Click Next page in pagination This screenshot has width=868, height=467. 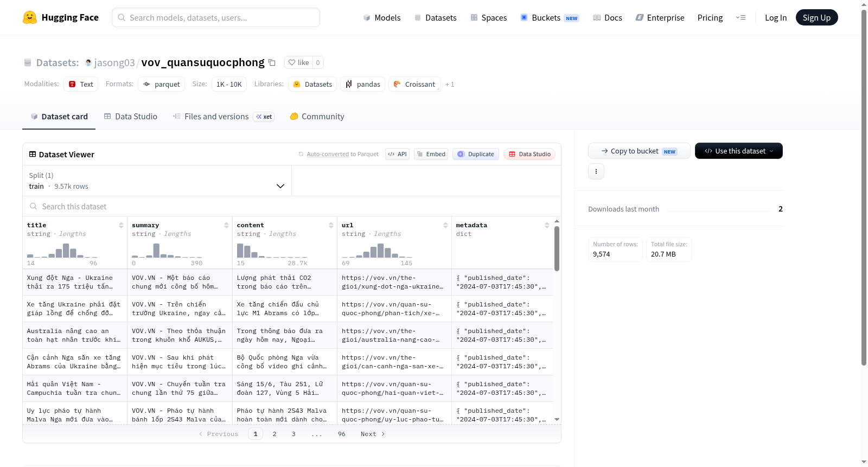pyautogui.click(x=373, y=434)
